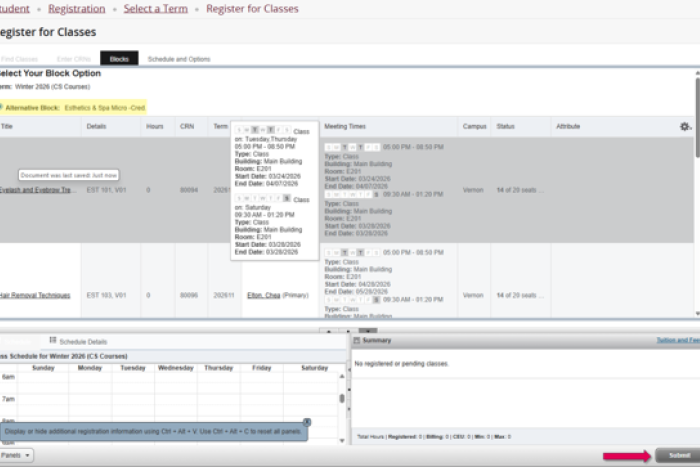Open the Eyelash and Eyebrow course title link

click(x=38, y=190)
